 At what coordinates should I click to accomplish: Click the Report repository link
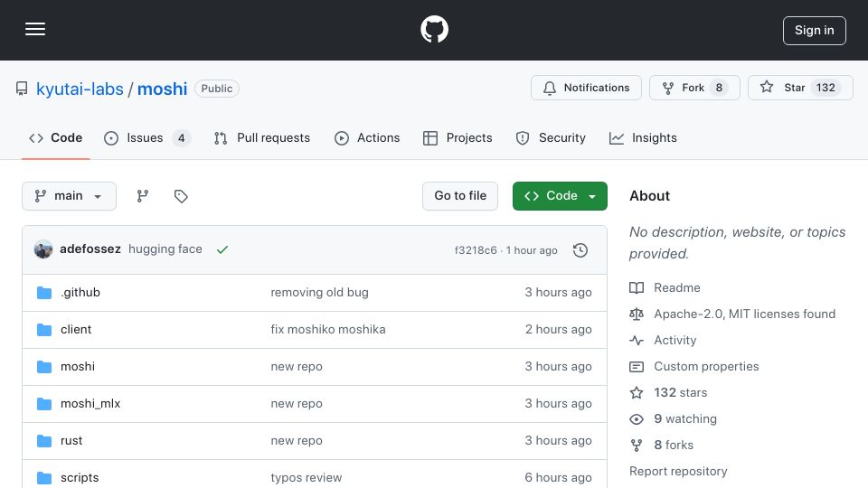[678, 472]
